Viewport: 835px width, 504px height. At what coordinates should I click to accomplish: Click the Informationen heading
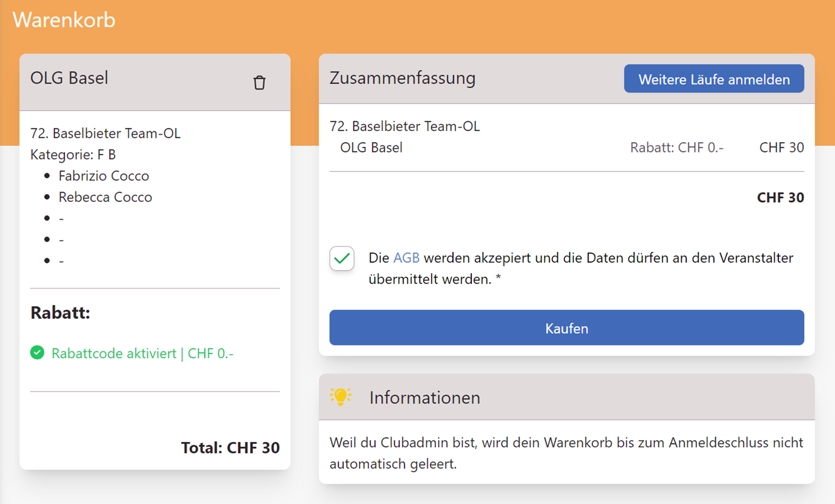(425, 398)
